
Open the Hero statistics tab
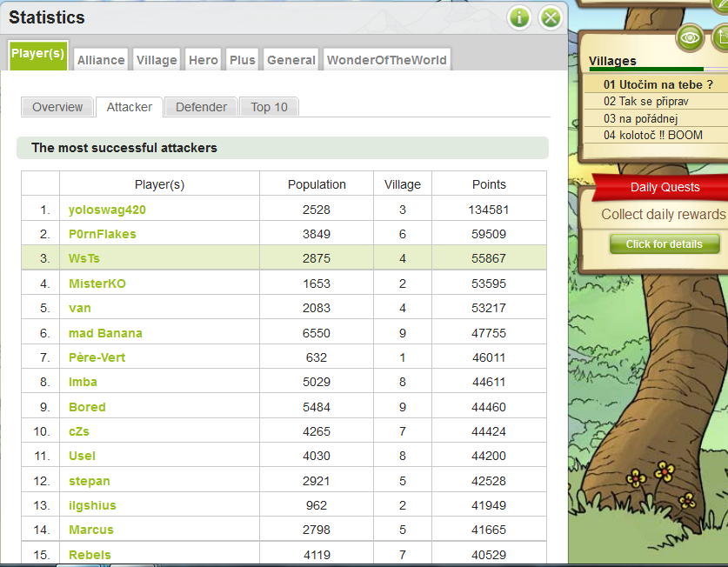204,60
